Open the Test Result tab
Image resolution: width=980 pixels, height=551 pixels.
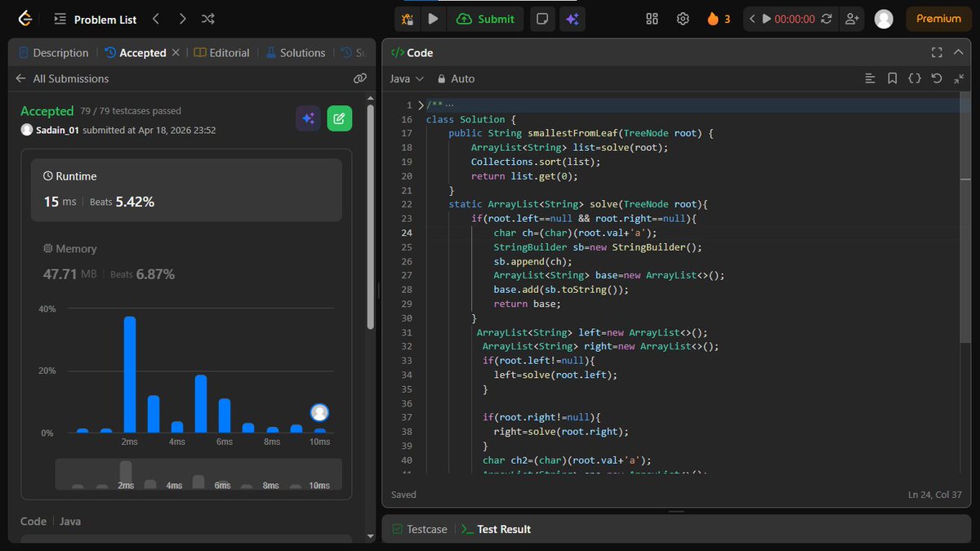[x=497, y=529]
